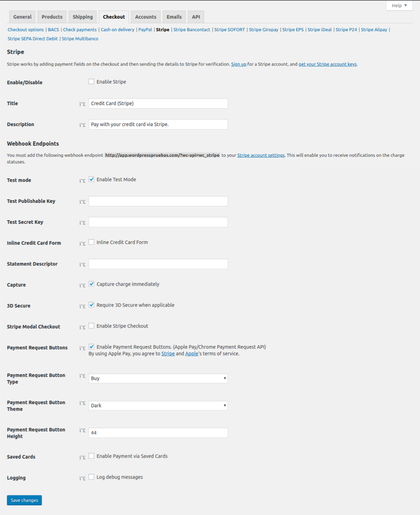The image size is (420, 515).
Task: Expand the Help dropdown at top right
Action: pyautogui.click(x=399, y=5)
